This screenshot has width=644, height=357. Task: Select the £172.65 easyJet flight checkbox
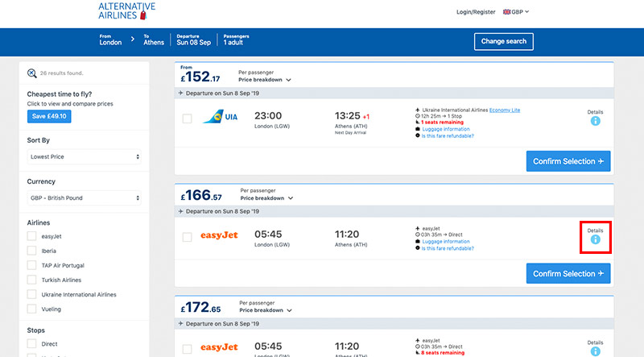(187, 349)
